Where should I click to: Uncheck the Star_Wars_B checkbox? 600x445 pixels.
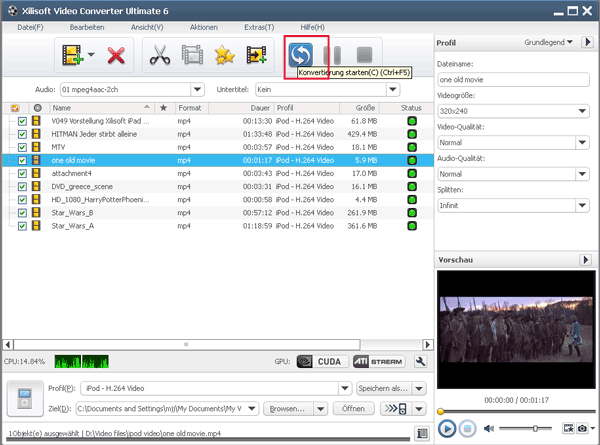tap(22, 213)
